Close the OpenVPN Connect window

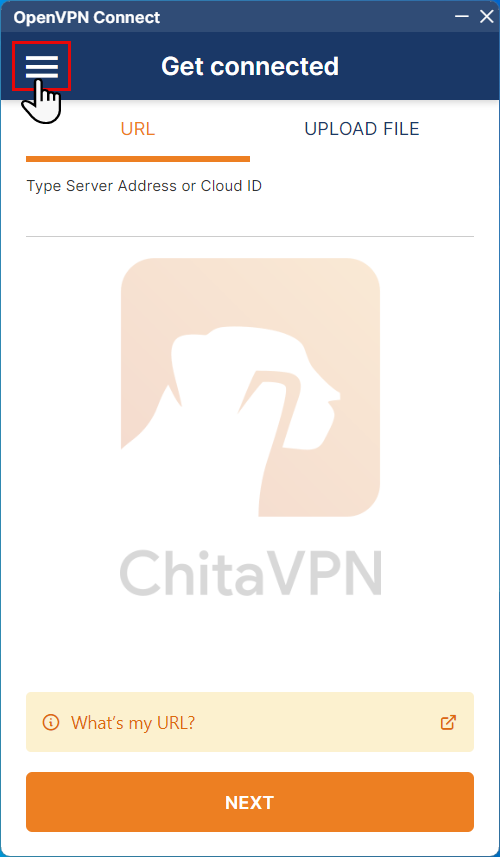486,16
